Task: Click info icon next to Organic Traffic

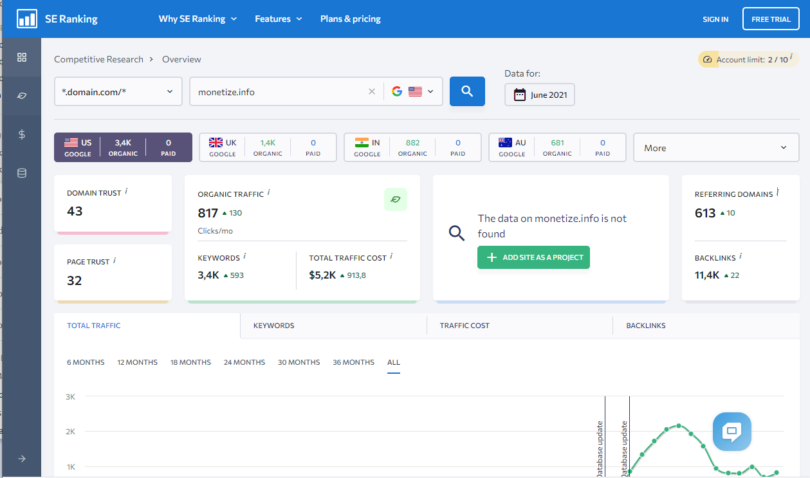Action: pyautogui.click(x=269, y=192)
